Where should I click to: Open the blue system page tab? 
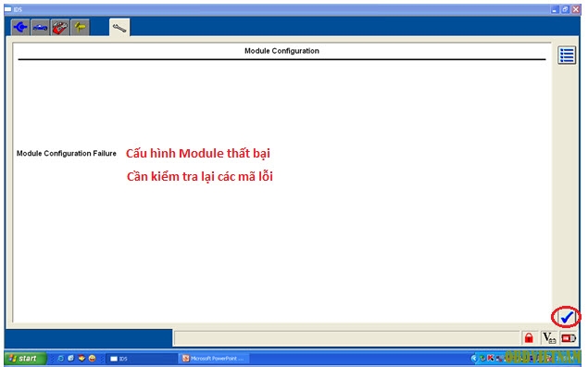(20, 27)
